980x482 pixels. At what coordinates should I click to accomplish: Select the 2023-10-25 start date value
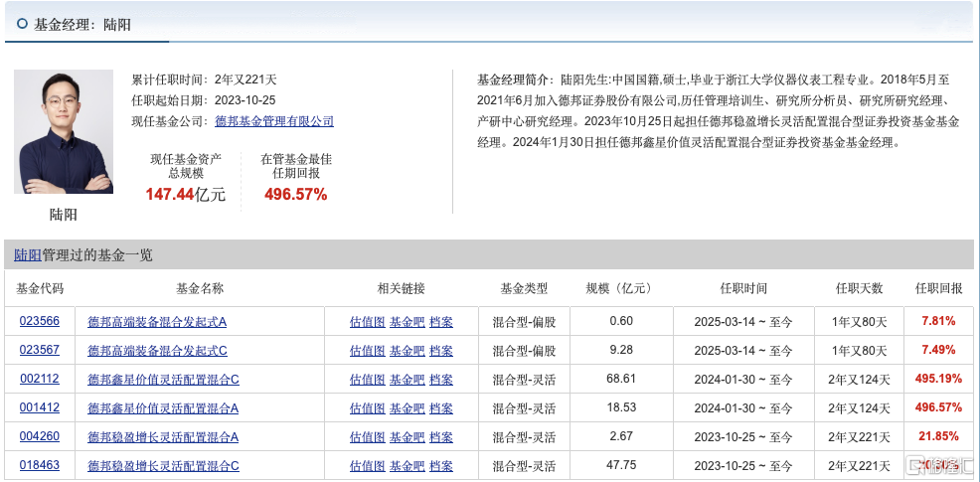245,100
